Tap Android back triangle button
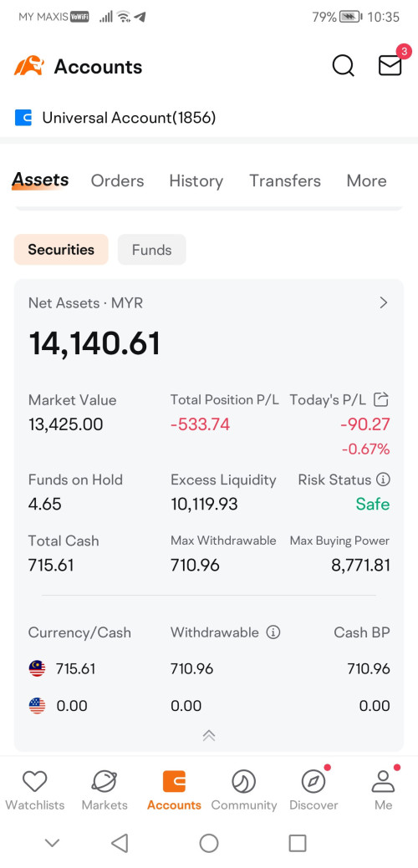This screenshot has height=868, width=418. pyautogui.click(x=120, y=843)
